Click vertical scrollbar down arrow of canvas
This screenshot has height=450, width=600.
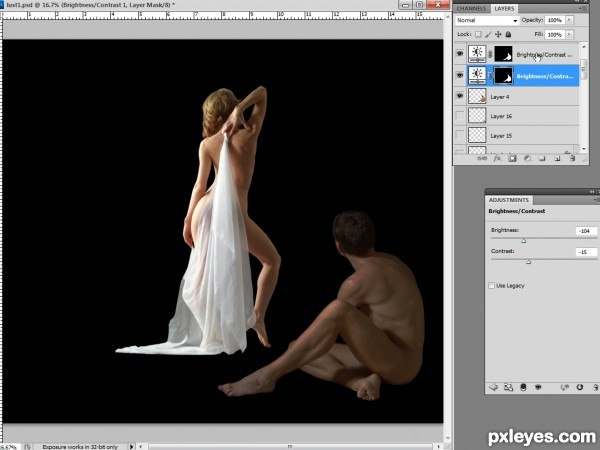[x=447, y=437]
